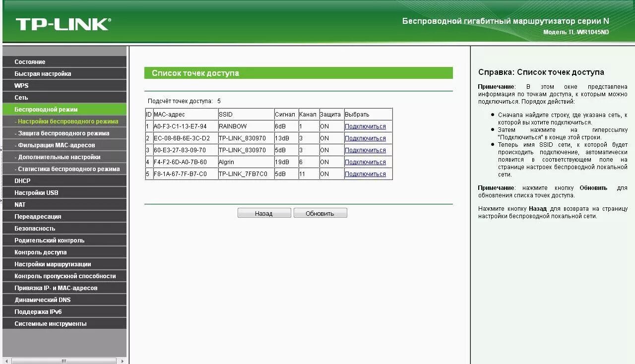
Task: Connect to the Algrin network
Action: 365,162
